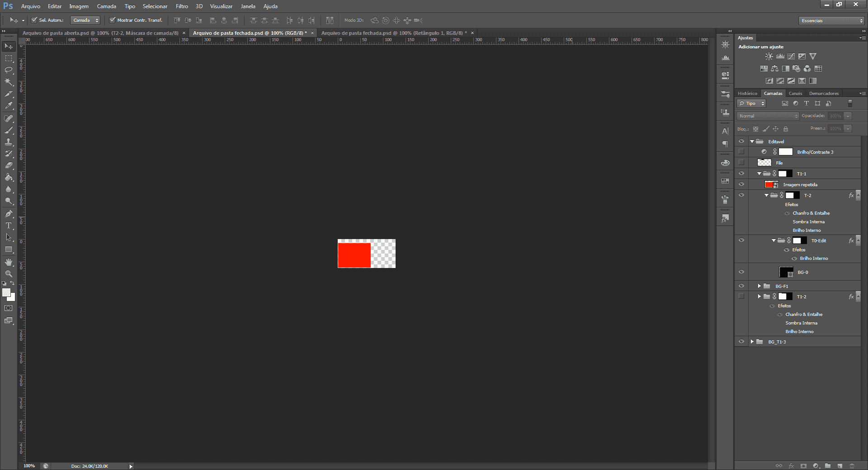This screenshot has height=470, width=868.
Task: Select the Move tool
Action: point(9,47)
